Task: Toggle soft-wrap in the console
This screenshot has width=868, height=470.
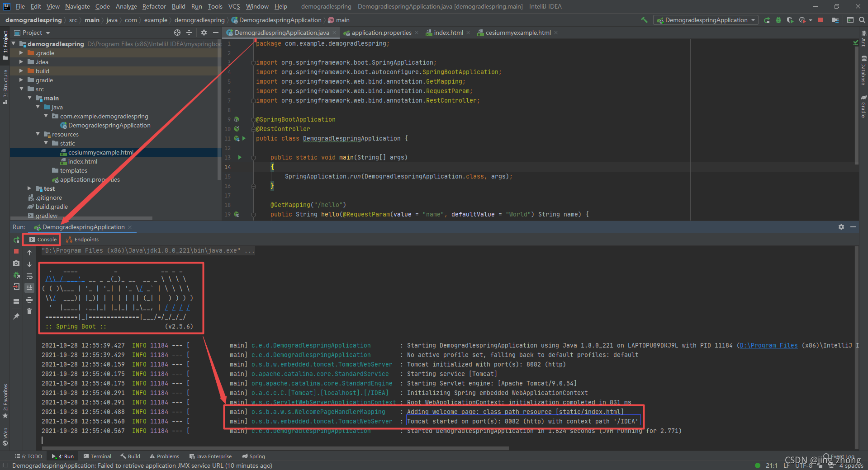Action: point(29,276)
